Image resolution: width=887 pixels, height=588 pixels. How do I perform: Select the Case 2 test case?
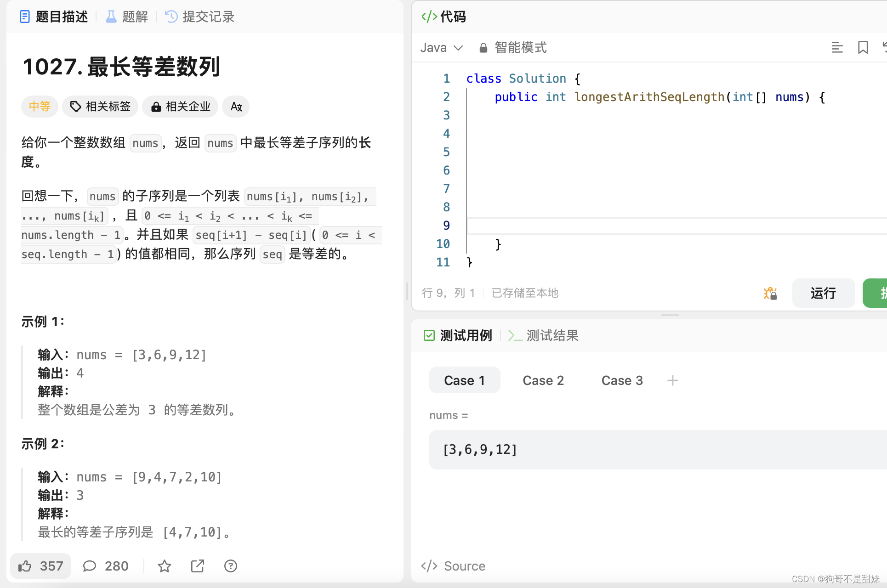543,380
